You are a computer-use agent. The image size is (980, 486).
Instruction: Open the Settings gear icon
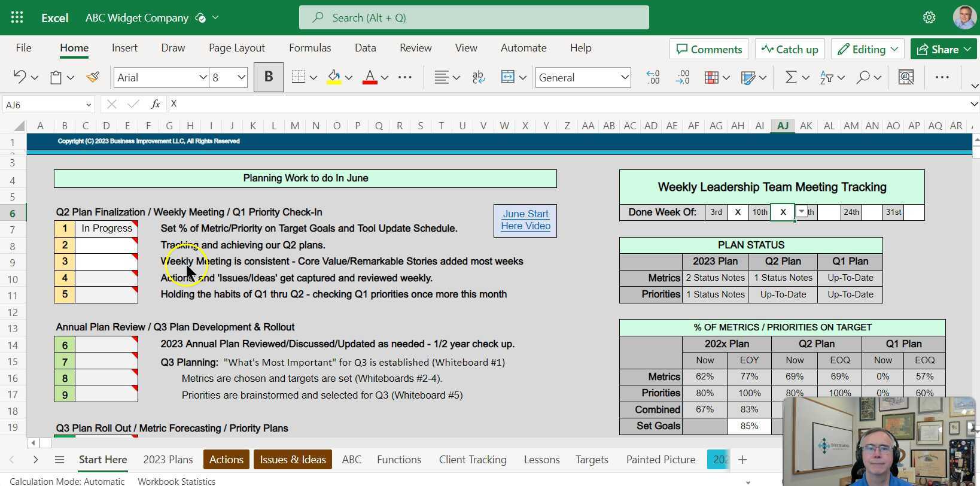coord(929,18)
